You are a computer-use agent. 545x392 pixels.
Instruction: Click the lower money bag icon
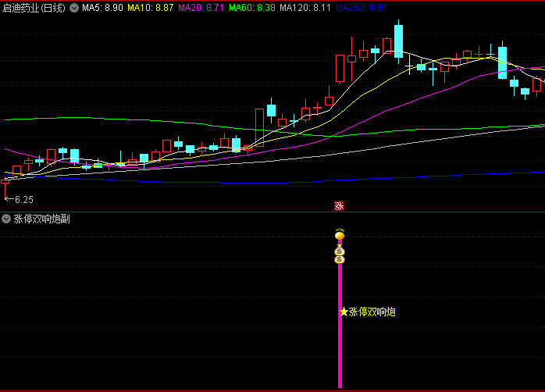pyautogui.click(x=340, y=258)
